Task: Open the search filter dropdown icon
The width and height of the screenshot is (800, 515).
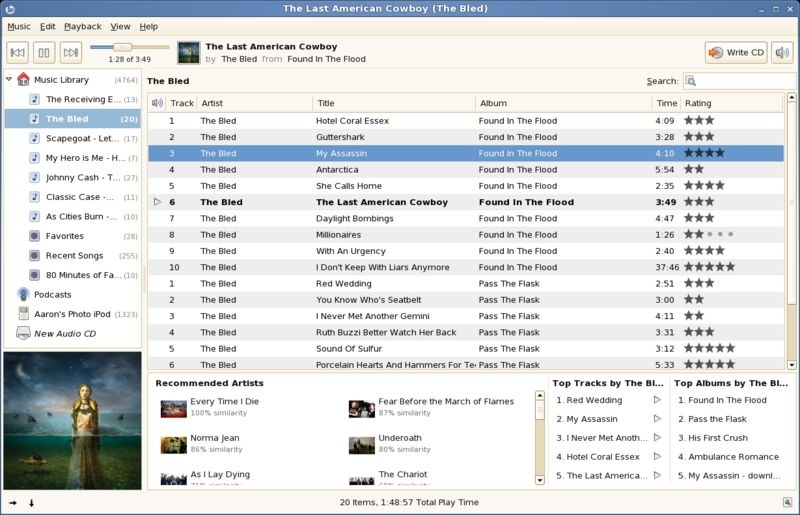Action: (x=691, y=81)
